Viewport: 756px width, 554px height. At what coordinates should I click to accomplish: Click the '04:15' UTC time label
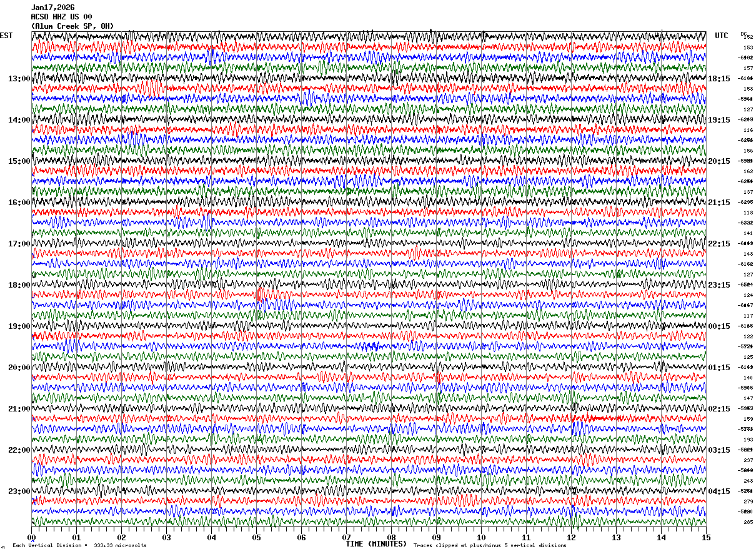[719, 491]
